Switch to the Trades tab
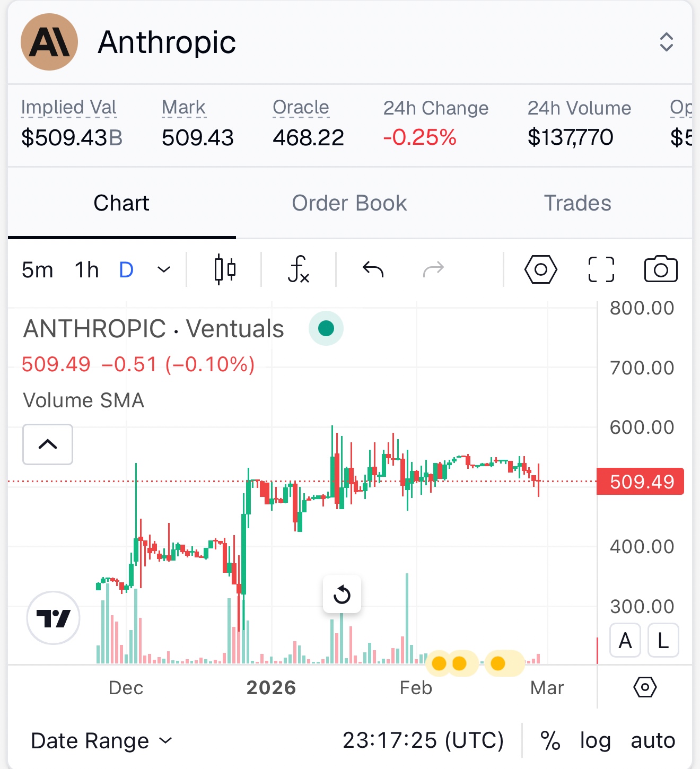 point(577,203)
